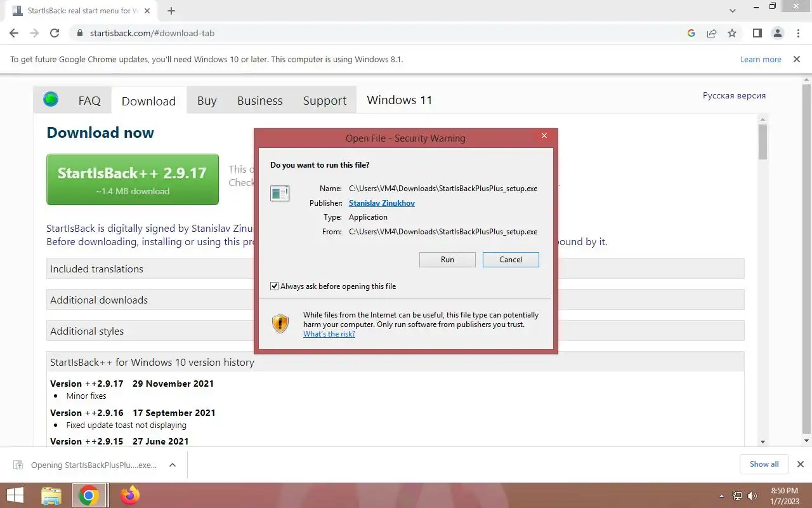Click Learn more about Chrome updates
The image size is (812, 508).
pos(761,59)
